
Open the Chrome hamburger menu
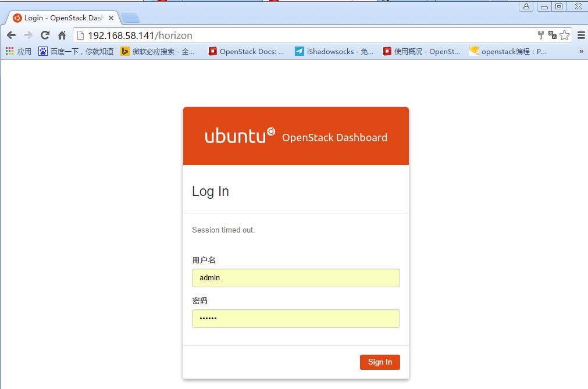pos(581,35)
